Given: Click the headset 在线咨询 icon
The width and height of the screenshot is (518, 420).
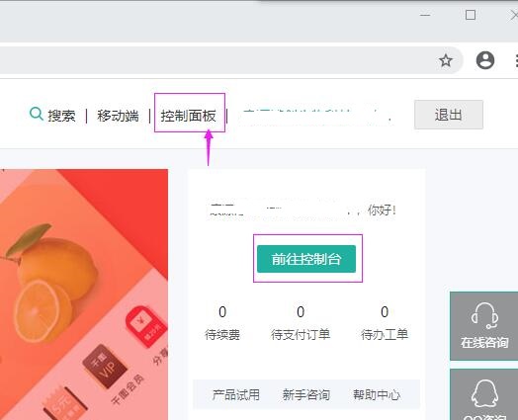Looking at the screenshot, I should (x=484, y=316).
